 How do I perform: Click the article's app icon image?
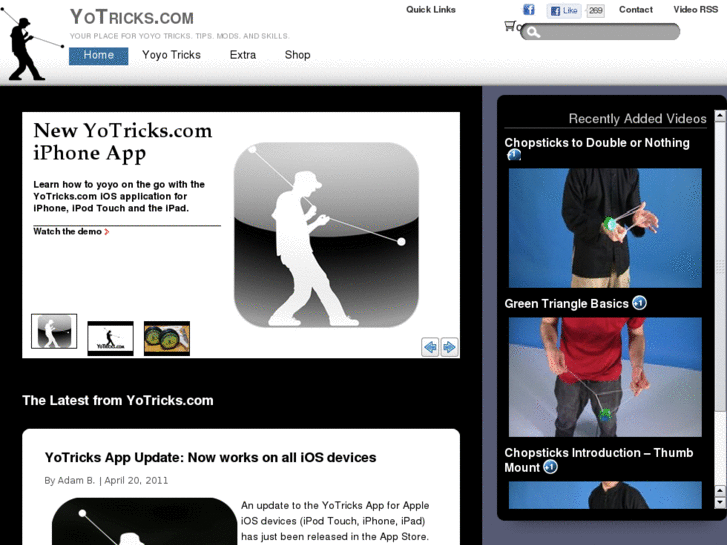(145, 521)
